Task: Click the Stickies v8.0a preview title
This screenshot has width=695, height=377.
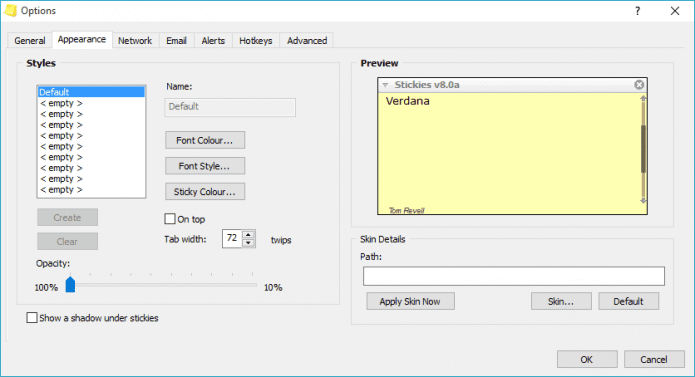Action: pos(427,85)
